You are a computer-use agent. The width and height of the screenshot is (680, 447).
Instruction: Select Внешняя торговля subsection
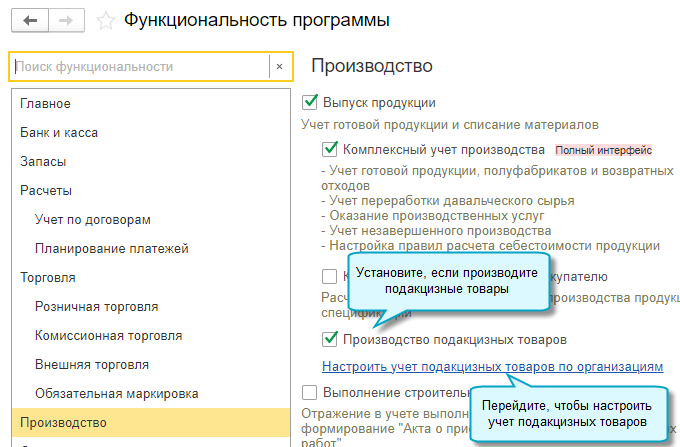92,364
